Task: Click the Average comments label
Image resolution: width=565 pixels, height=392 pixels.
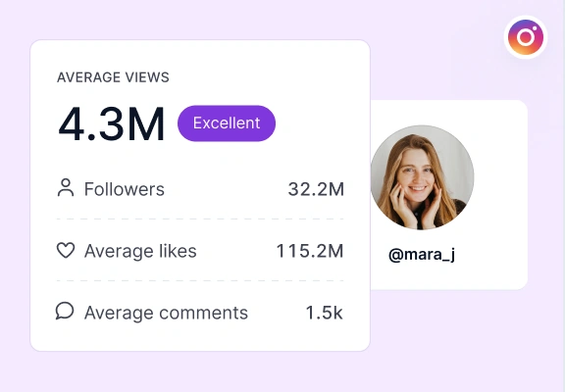Action: [x=166, y=313]
